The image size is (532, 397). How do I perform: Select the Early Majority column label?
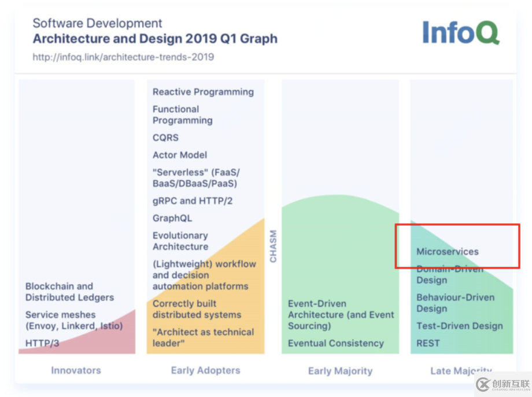point(340,370)
